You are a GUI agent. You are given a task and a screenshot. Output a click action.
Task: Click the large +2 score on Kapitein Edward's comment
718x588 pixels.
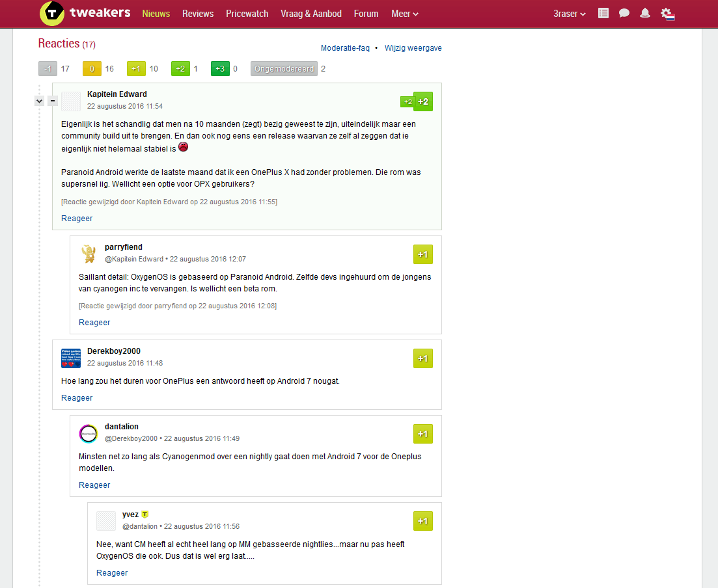click(x=423, y=101)
